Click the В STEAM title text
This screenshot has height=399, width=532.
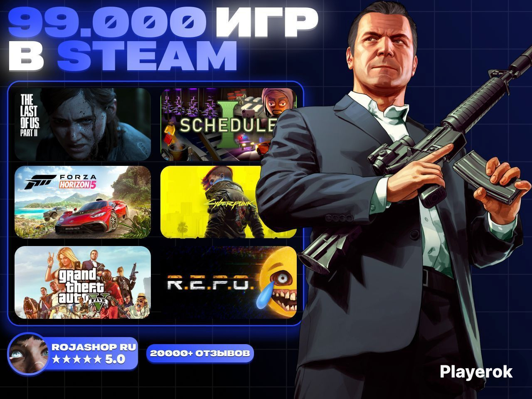[123, 56]
